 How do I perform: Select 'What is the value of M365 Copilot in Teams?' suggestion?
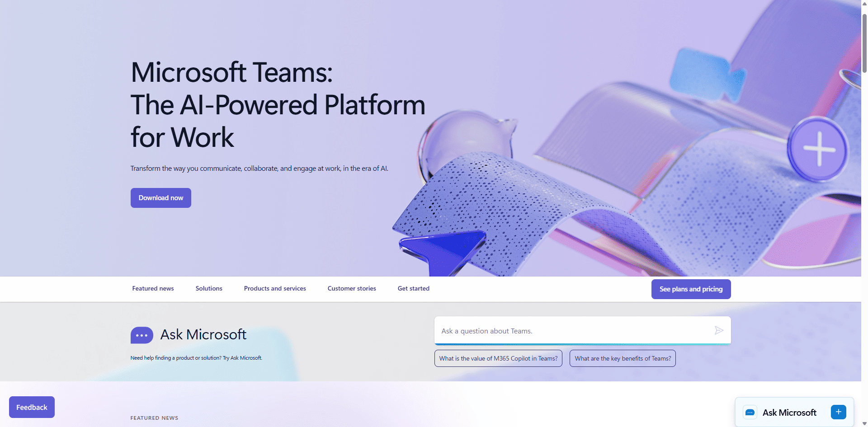tap(498, 358)
